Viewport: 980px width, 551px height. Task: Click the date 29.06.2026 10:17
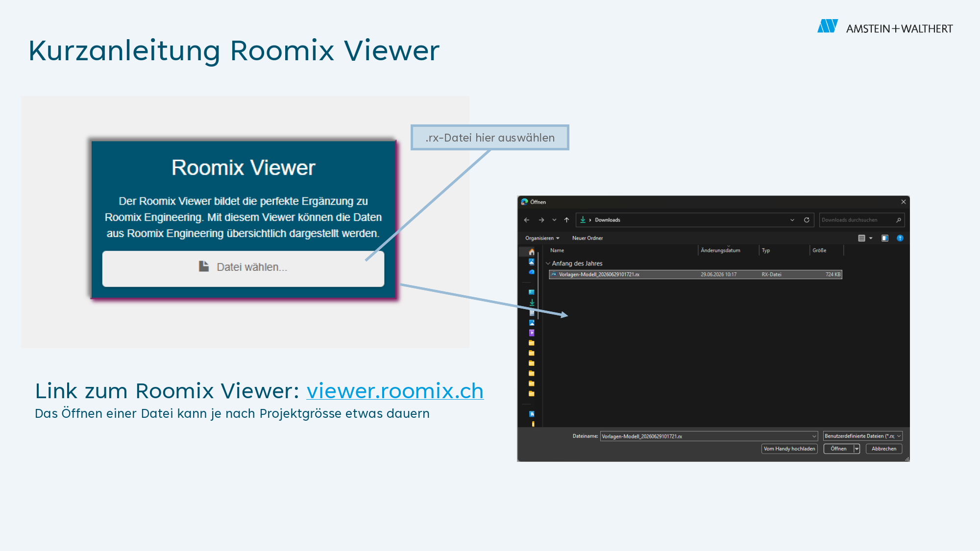718,274
